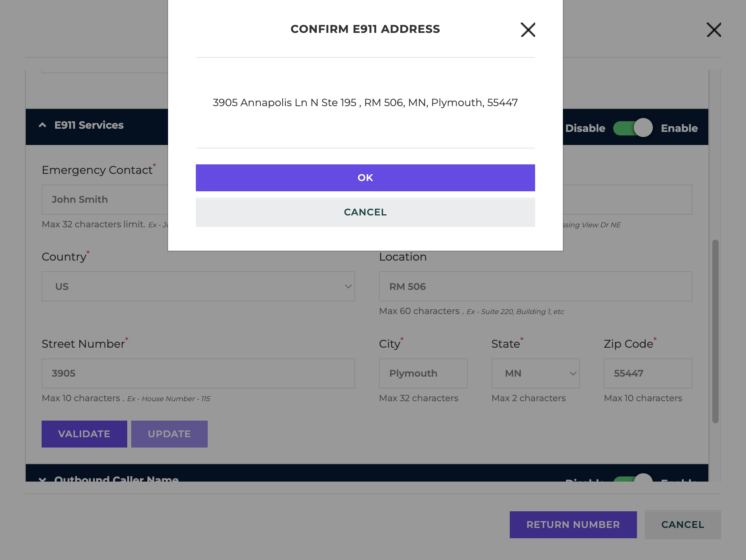Click the vertical scrollbar thumb
This screenshot has height=560, width=746.
click(x=715, y=331)
